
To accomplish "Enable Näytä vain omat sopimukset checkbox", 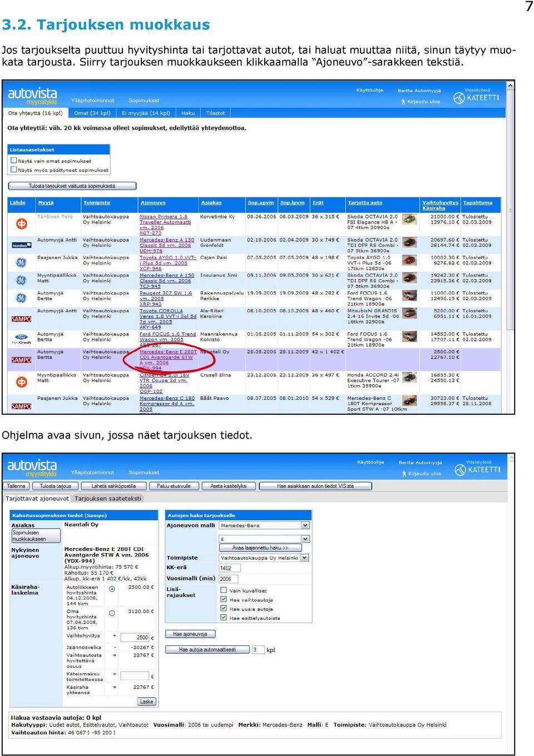I will click(x=14, y=161).
